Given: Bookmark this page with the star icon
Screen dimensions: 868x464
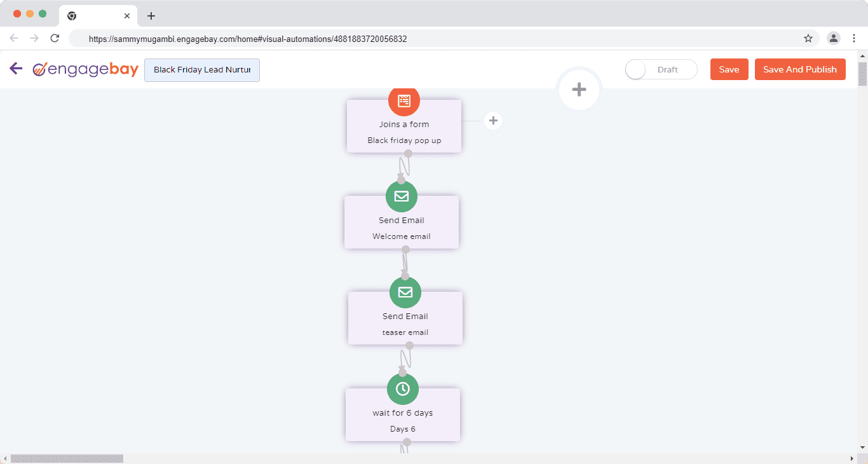Looking at the screenshot, I should (x=808, y=38).
